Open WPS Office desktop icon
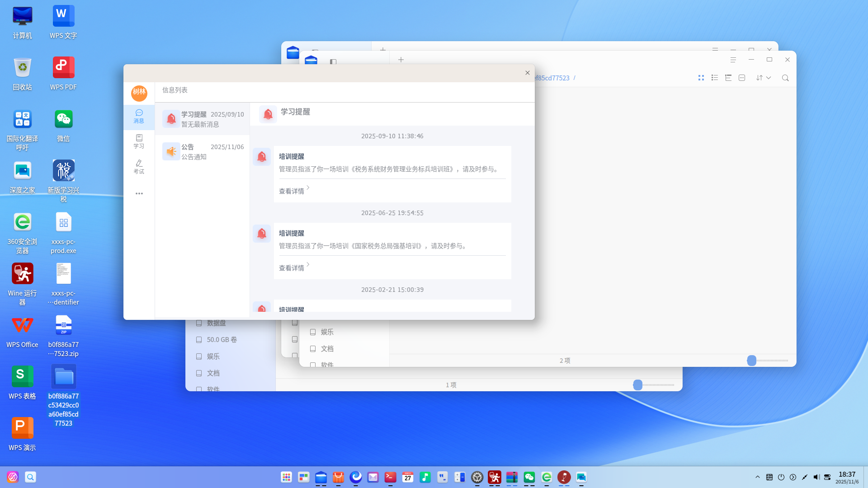868x488 pixels. click(22, 332)
